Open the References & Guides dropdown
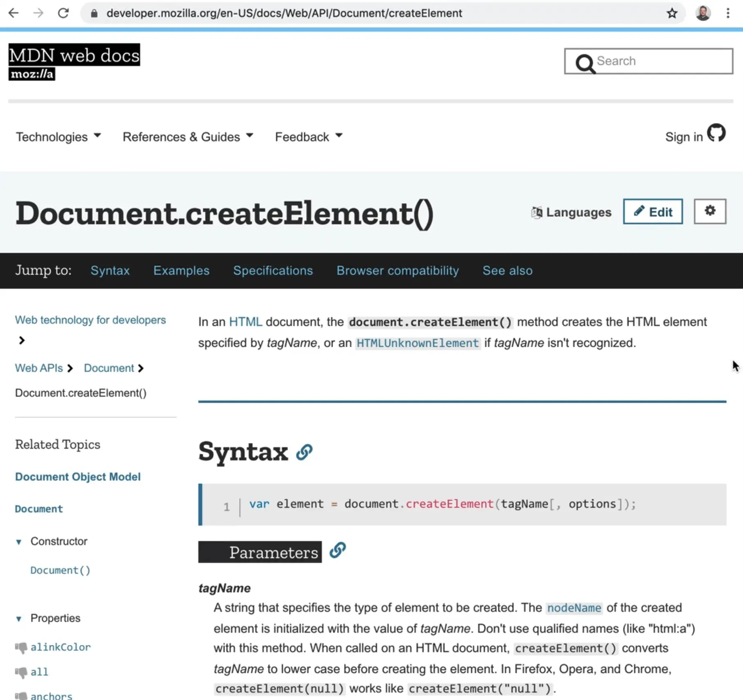Screen dimensions: 743x700 (x=188, y=137)
